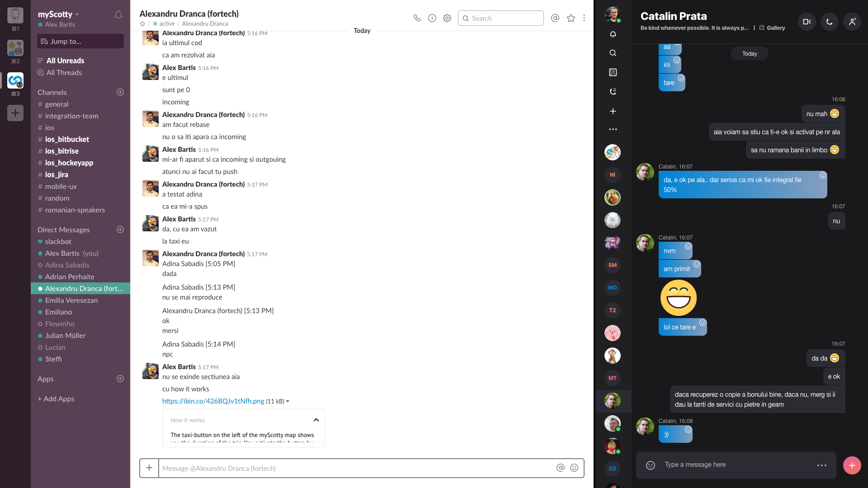Screen dimensions: 868x488
Task: Open channel details info icon
Action: pos(432,18)
